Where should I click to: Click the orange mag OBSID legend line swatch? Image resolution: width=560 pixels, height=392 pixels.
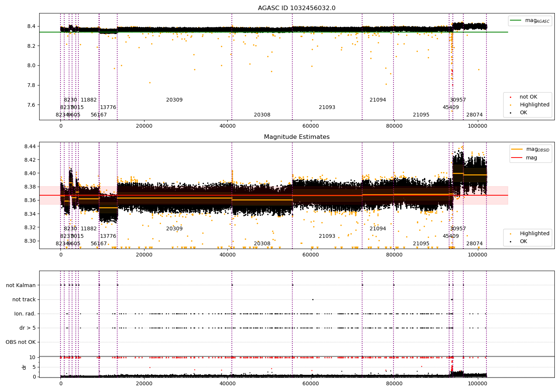(517, 149)
